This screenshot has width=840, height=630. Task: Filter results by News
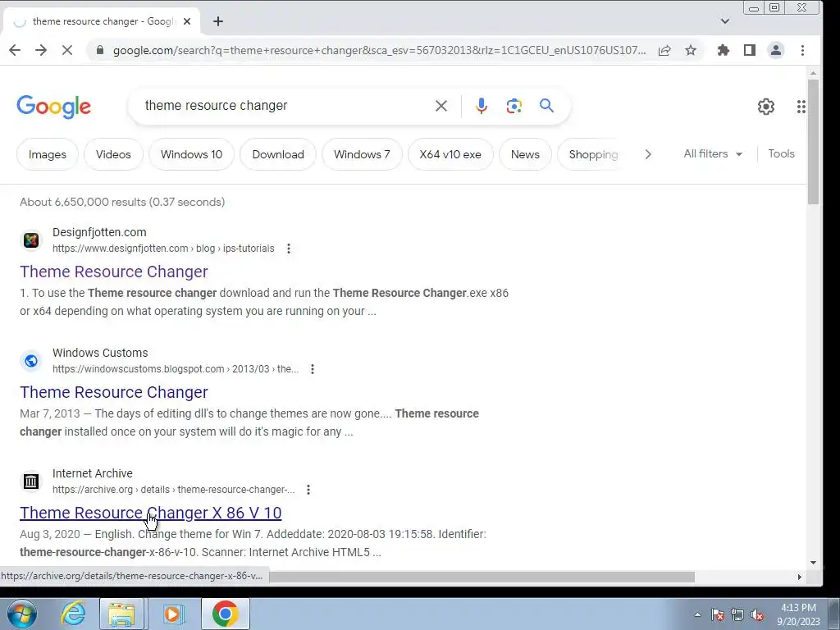click(x=525, y=154)
